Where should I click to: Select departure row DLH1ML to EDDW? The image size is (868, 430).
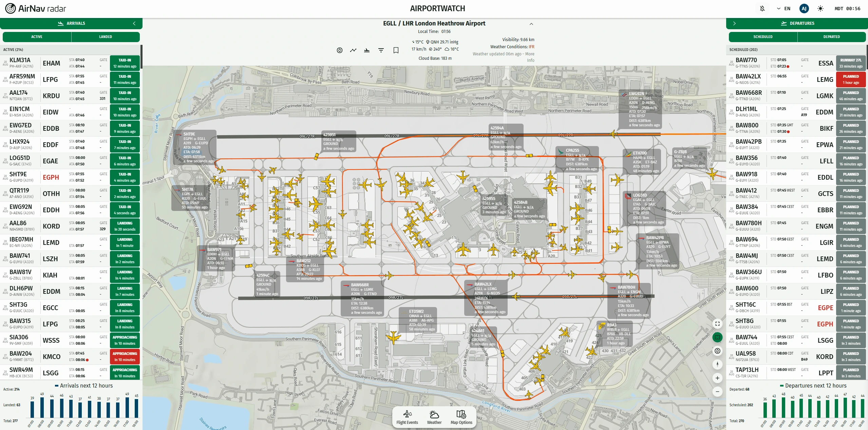pos(796,112)
